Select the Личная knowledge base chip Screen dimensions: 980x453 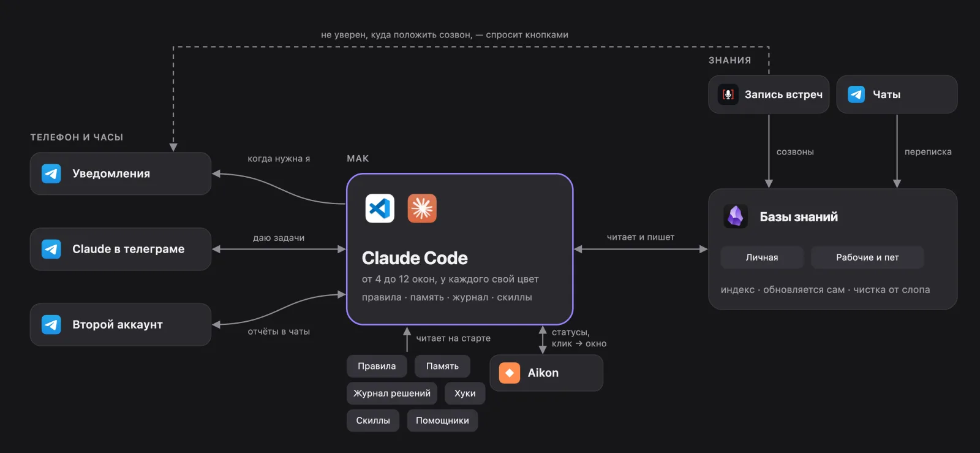pyautogui.click(x=762, y=257)
